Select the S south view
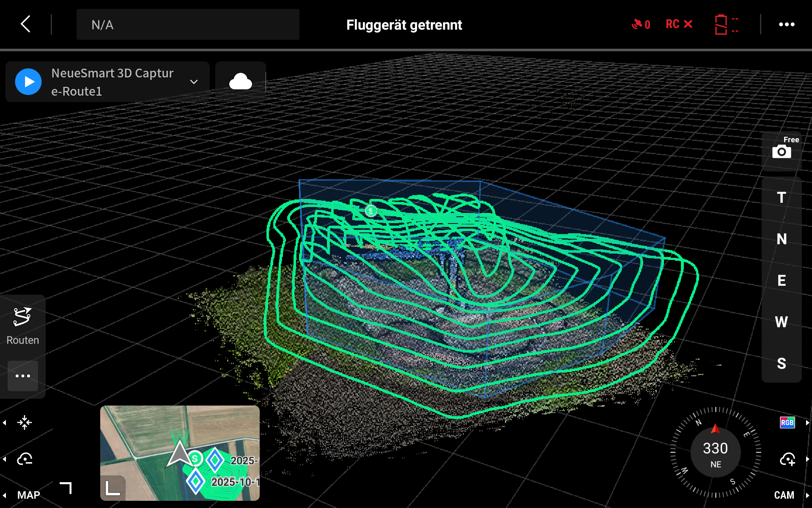The image size is (812, 508). [782, 363]
